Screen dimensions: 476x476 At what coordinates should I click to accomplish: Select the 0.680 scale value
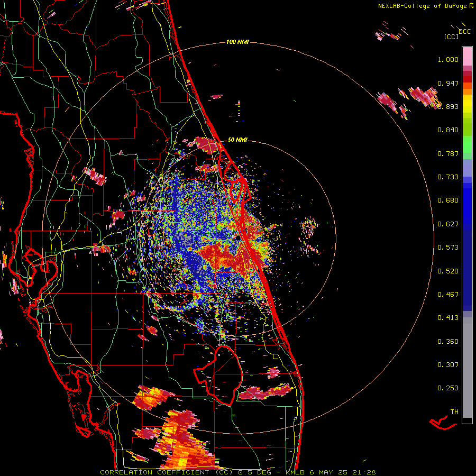448,200
